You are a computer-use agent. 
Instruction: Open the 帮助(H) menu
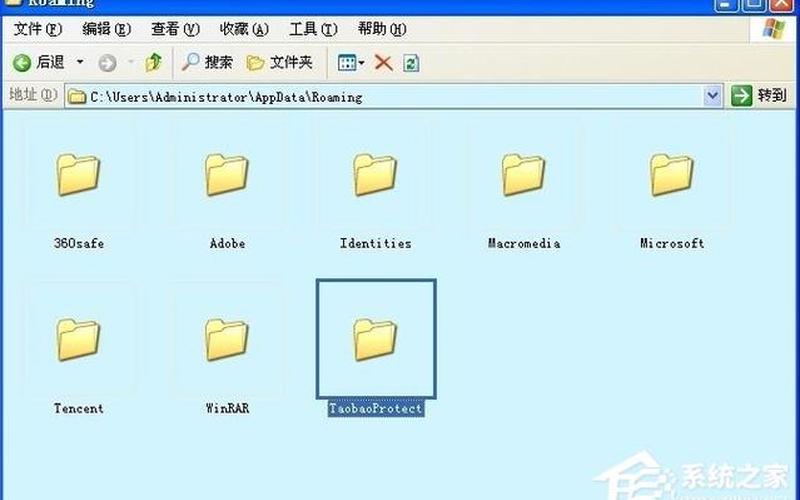click(x=382, y=29)
